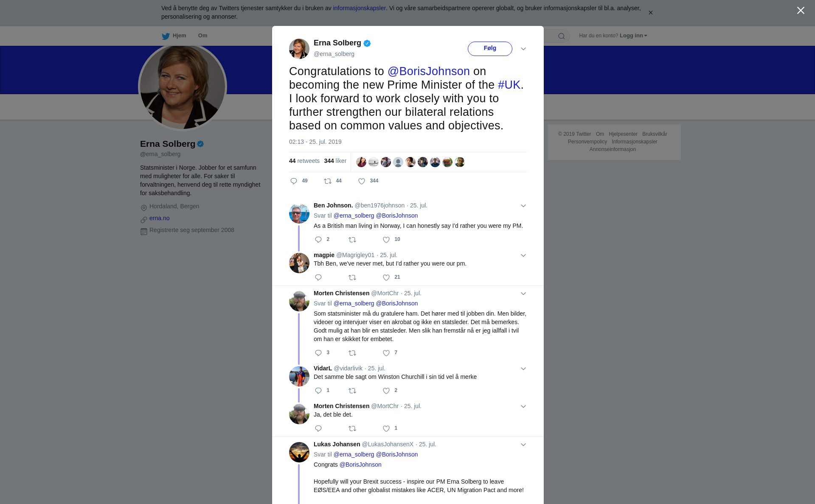The image size is (815, 504).
Task: Open the Om menu item in the top bar
Action: 202,36
